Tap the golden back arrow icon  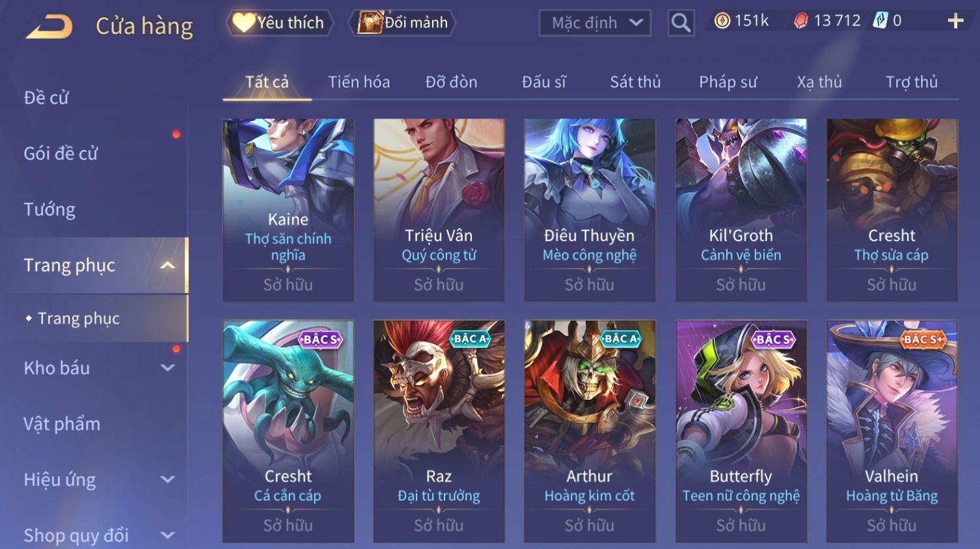[49, 26]
